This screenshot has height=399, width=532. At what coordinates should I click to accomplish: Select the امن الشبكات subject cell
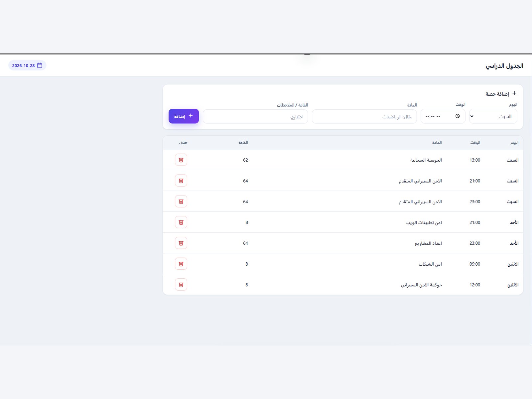point(430,264)
